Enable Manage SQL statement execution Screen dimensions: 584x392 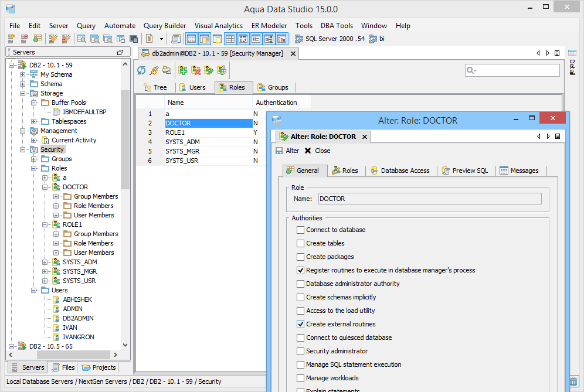(x=300, y=364)
